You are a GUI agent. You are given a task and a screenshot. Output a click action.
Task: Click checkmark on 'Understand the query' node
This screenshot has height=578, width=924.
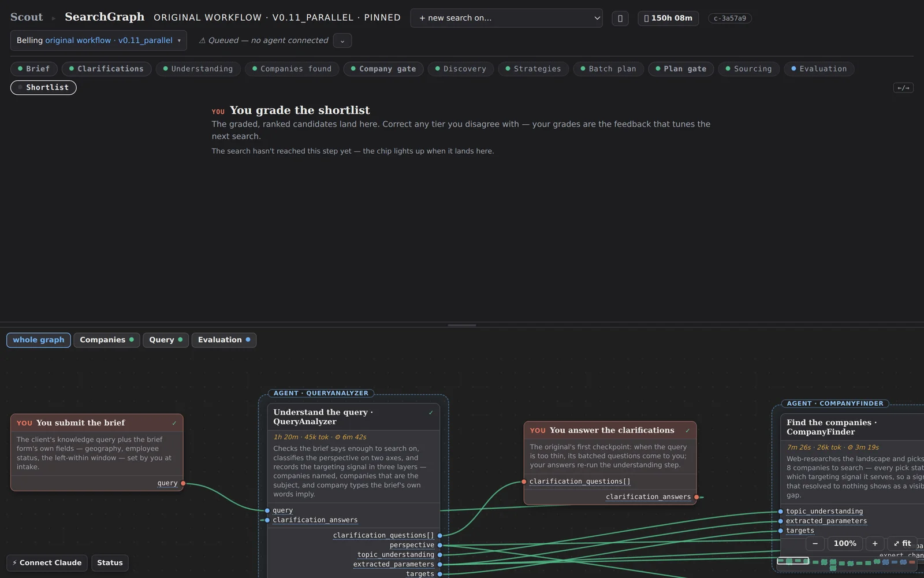pyautogui.click(x=431, y=413)
